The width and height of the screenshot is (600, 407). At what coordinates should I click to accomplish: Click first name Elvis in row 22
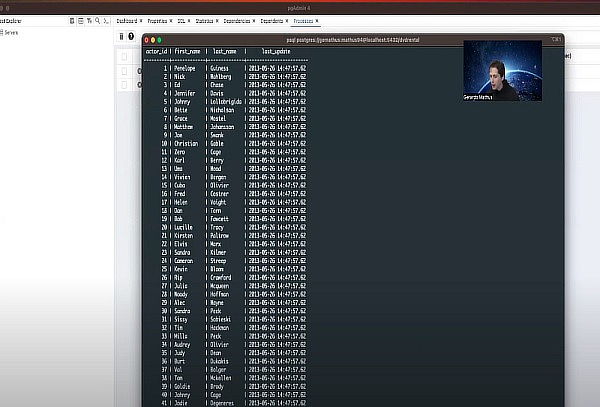pyautogui.click(x=181, y=244)
